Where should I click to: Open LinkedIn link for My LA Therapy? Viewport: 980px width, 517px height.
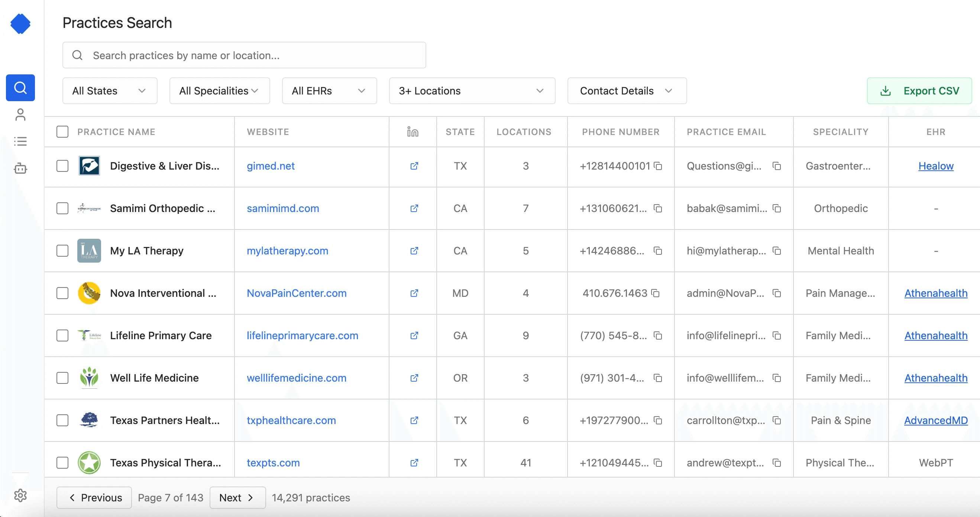point(414,251)
